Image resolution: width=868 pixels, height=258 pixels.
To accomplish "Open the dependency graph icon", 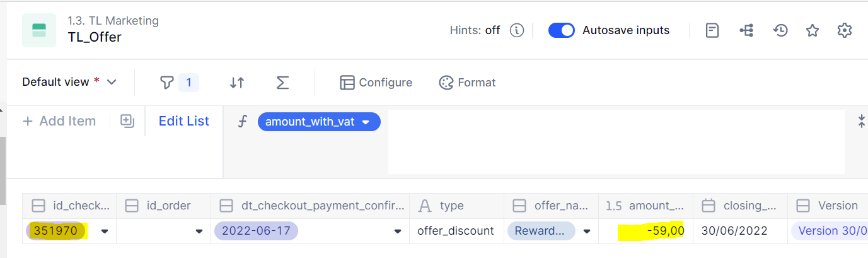I will (x=746, y=30).
